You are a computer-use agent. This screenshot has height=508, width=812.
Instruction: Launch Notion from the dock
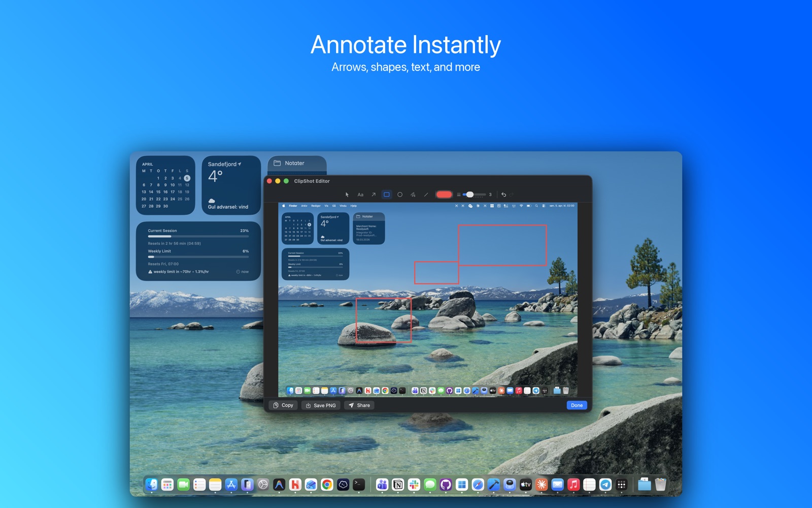tap(398, 485)
